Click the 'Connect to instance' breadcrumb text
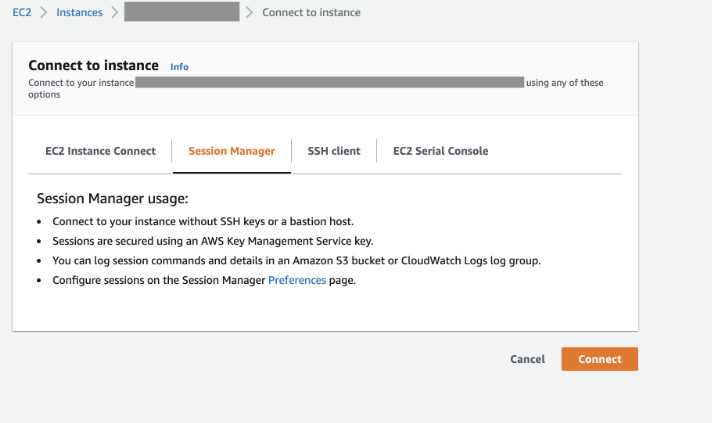 (x=311, y=12)
